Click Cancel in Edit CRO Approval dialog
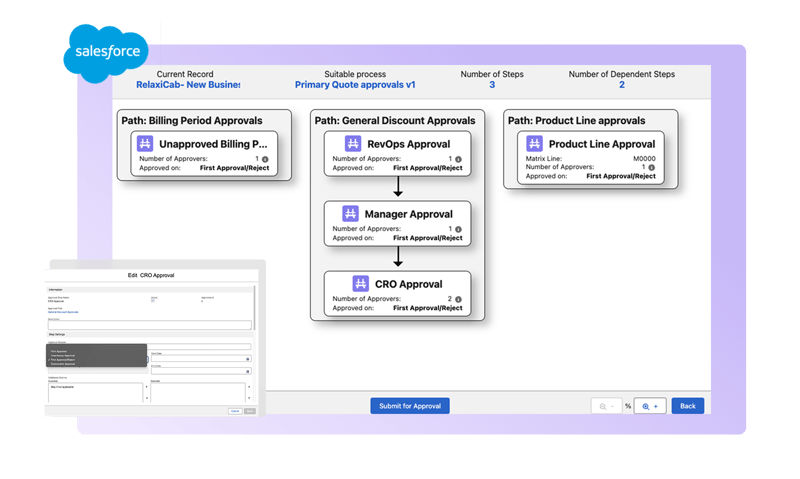800x479 pixels. [235, 411]
